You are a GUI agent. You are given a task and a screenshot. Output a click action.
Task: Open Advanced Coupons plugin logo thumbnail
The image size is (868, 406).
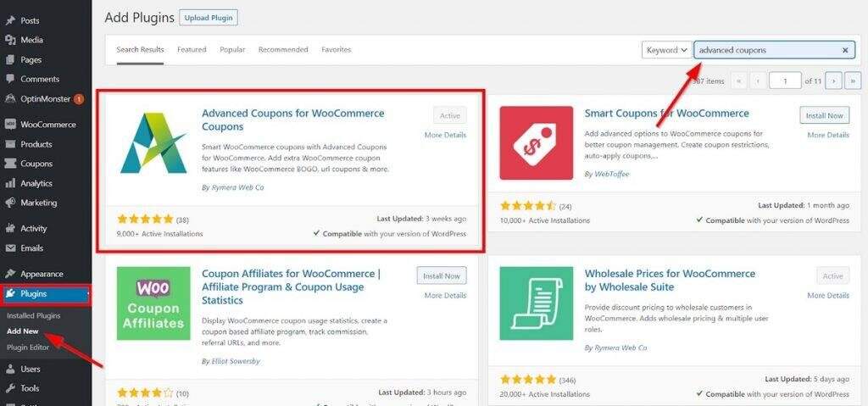coord(153,143)
